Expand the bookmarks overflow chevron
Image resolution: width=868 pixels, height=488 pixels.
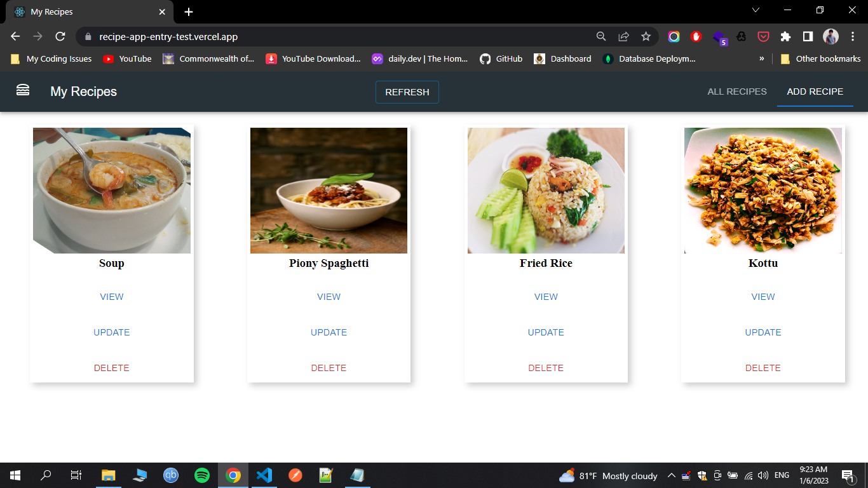(x=761, y=58)
